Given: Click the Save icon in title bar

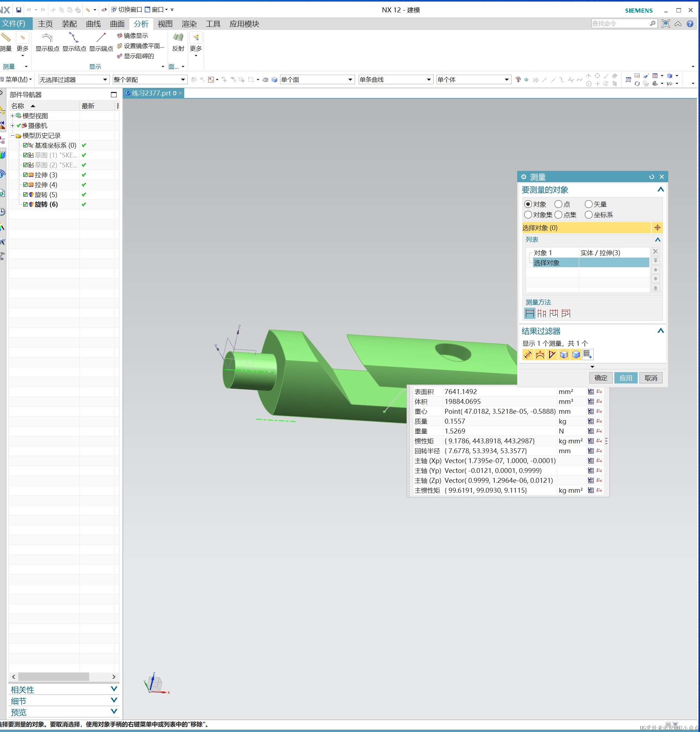Looking at the screenshot, I should pyautogui.click(x=19, y=10).
